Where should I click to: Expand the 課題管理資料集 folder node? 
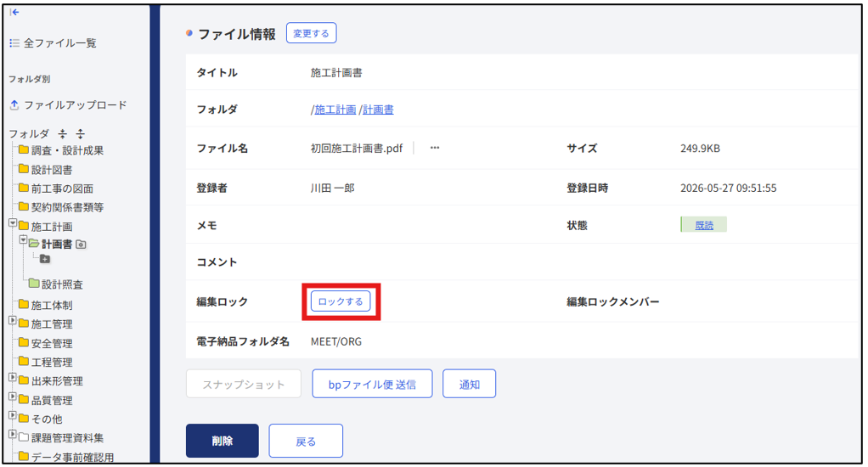coord(13,435)
